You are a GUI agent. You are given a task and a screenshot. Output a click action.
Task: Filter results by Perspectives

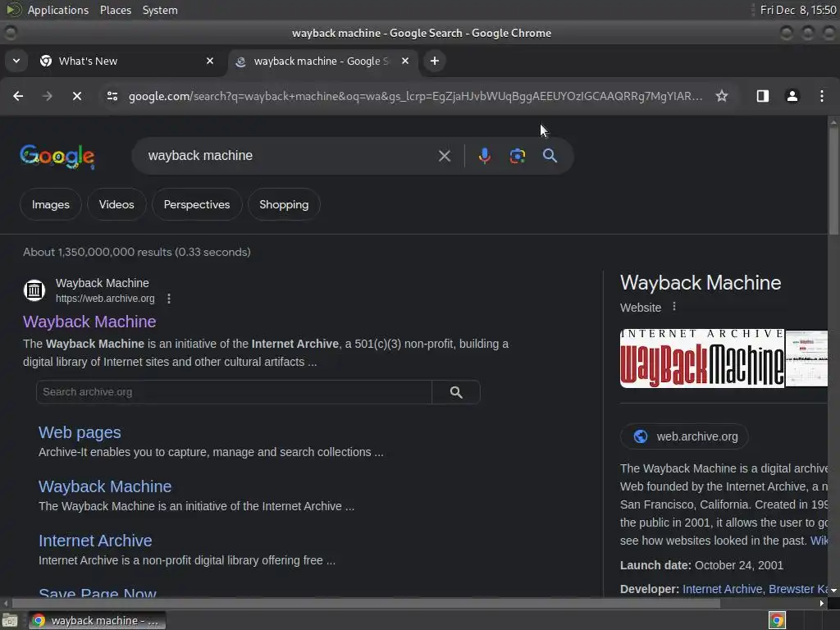[197, 204]
